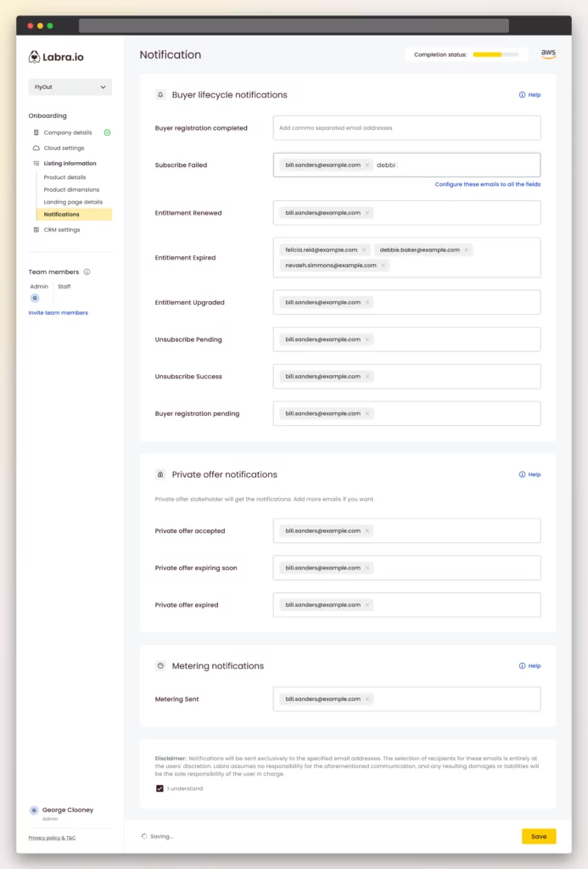Viewport: 588px width, 869px height.
Task: Click the green check beside Company details
Action: click(108, 132)
